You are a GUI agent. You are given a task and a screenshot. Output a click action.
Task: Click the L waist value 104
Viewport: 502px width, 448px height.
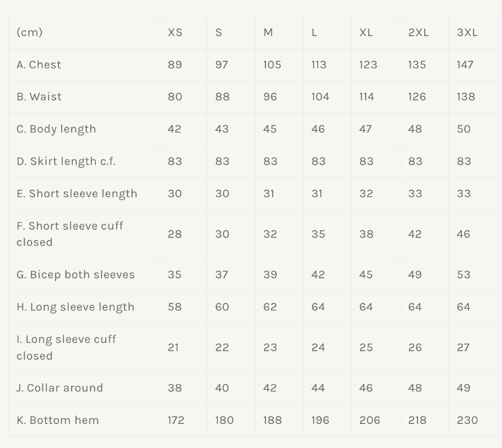click(x=320, y=97)
